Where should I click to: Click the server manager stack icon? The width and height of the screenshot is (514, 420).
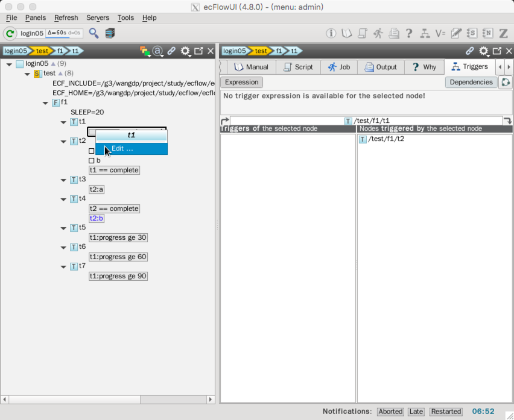pyautogui.click(x=110, y=33)
